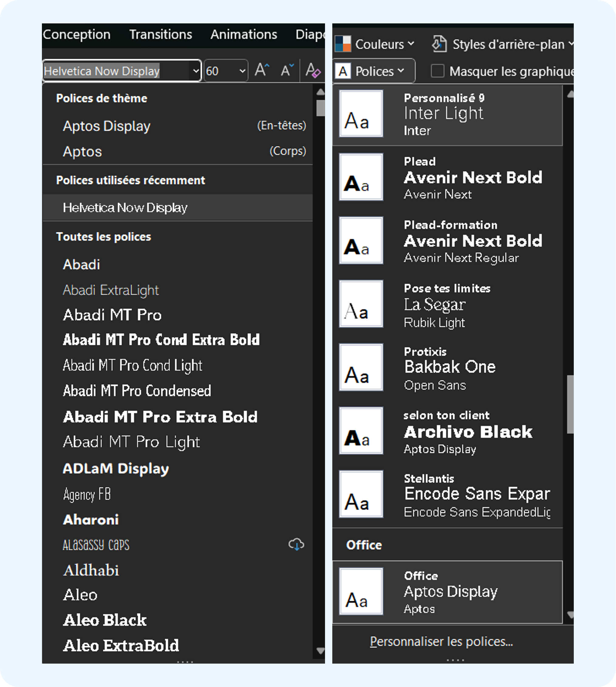The width and height of the screenshot is (616, 687).
Task: Click the cloud download icon beside Alasassy Caps
Action: tap(296, 544)
